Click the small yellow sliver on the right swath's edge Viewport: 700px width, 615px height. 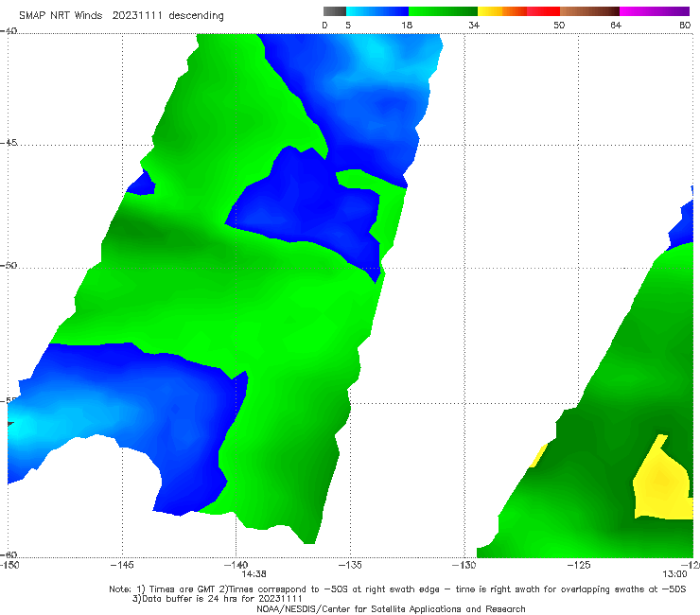(x=538, y=456)
